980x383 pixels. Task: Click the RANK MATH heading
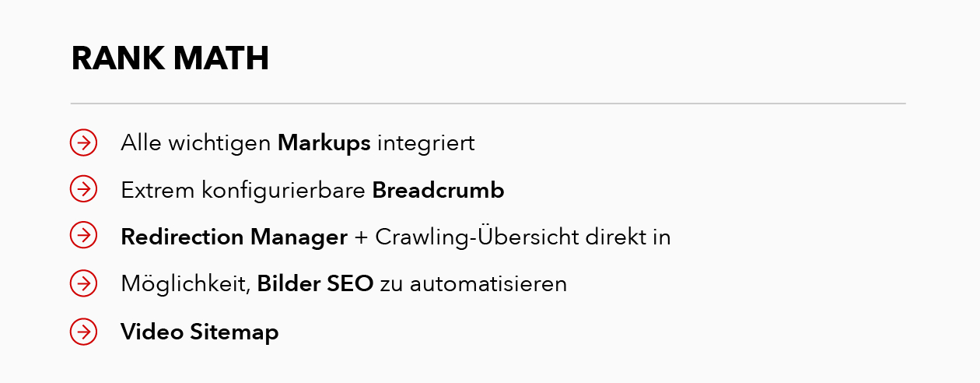170,59
